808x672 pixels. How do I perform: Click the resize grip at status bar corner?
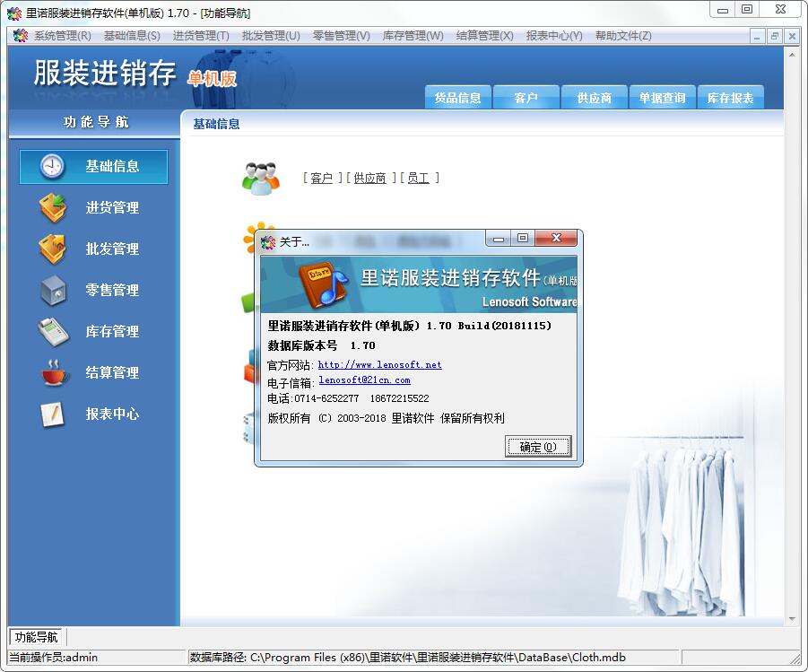pos(796,659)
